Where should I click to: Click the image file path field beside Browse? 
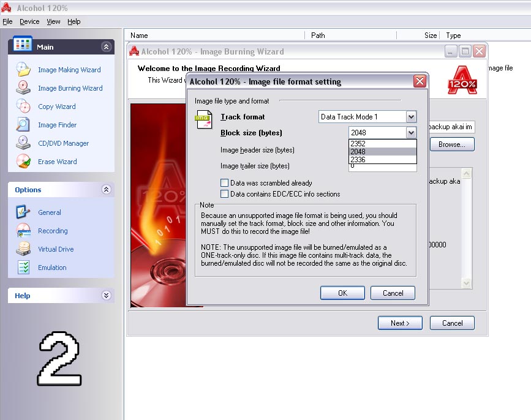pyautogui.click(x=452, y=127)
